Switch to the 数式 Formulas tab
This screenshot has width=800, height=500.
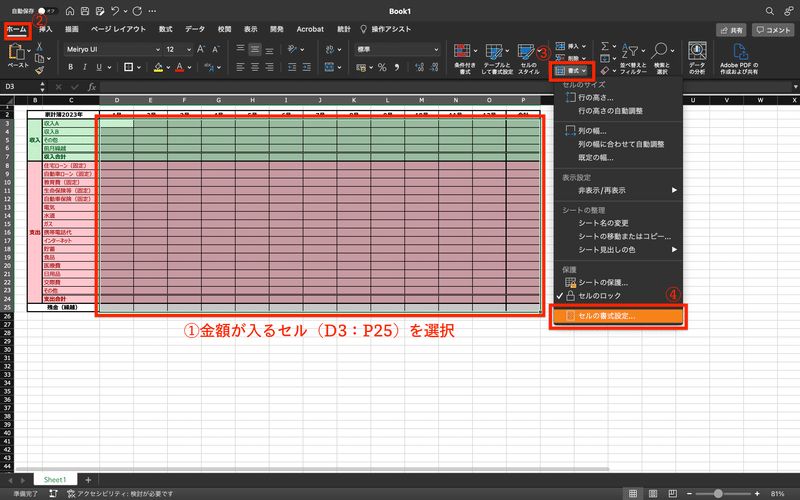[x=165, y=29]
